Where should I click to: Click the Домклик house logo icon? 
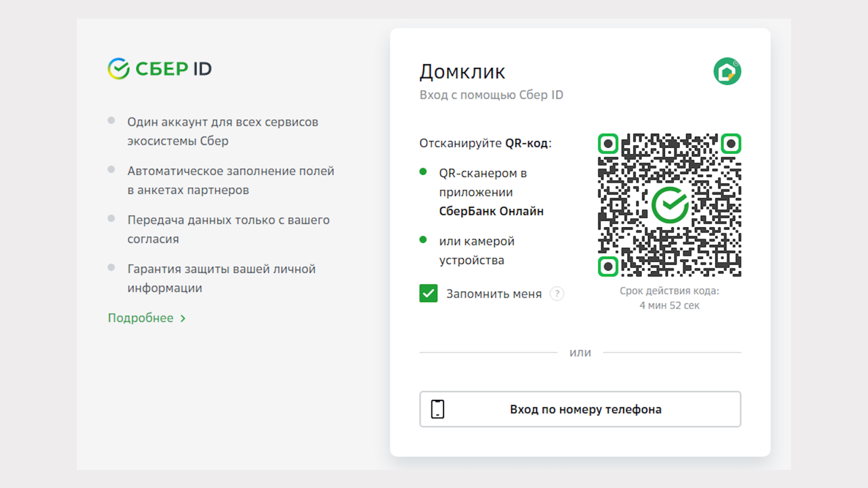727,71
